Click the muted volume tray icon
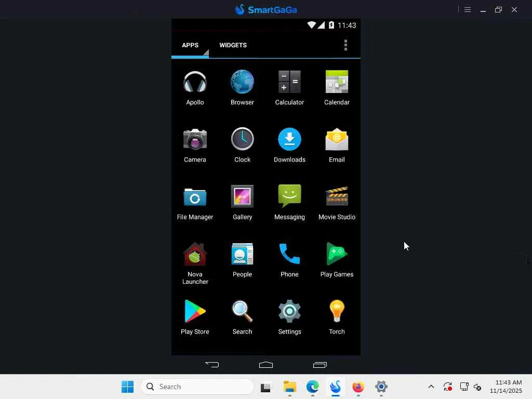 tap(477, 387)
